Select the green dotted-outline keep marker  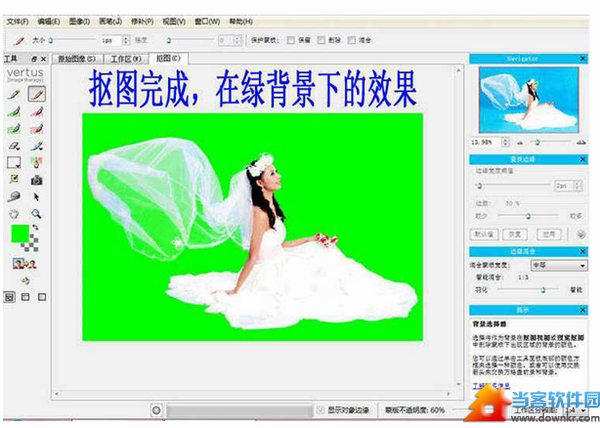tap(14, 129)
